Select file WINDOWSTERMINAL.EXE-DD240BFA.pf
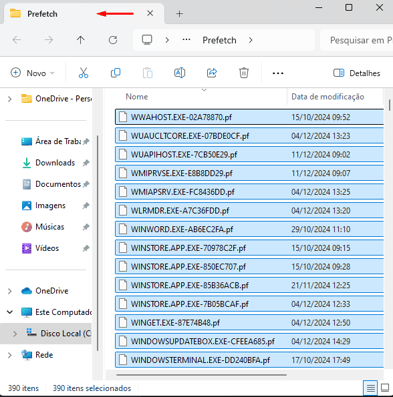 coord(249,360)
